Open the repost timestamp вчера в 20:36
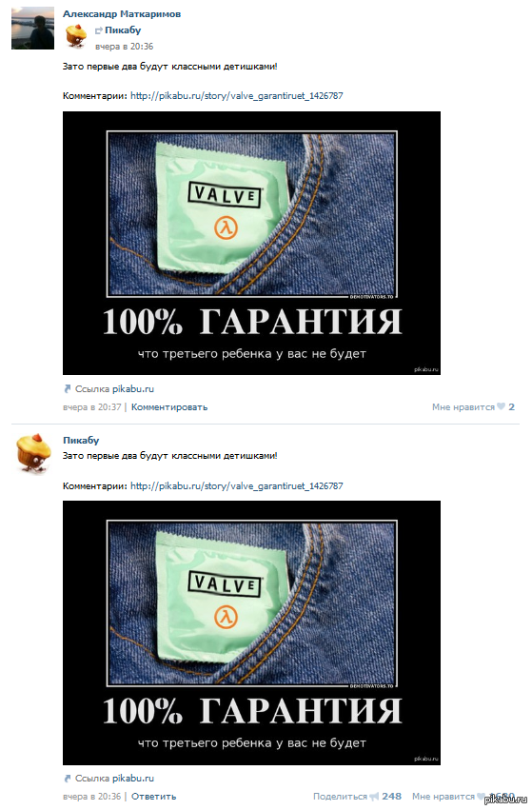The height and width of the screenshot is (810, 532). coord(124,46)
